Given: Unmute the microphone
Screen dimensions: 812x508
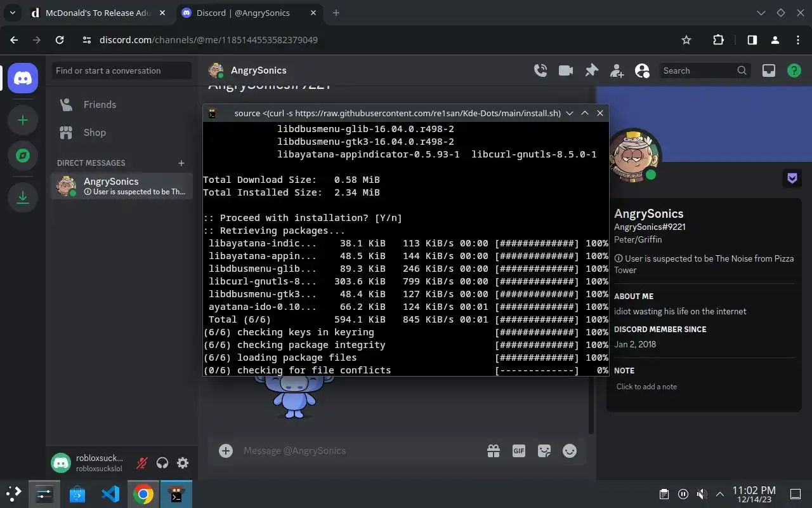Looking at the screenshot, I should tap(142, 463).
